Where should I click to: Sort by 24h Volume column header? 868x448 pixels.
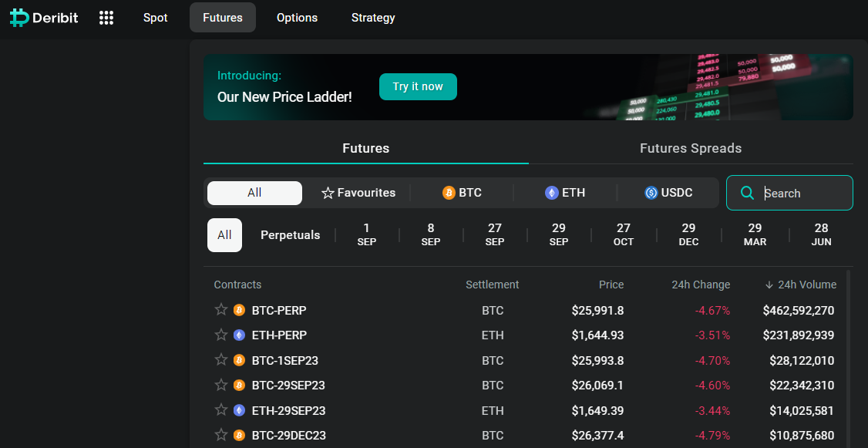(x=801, y=285)
